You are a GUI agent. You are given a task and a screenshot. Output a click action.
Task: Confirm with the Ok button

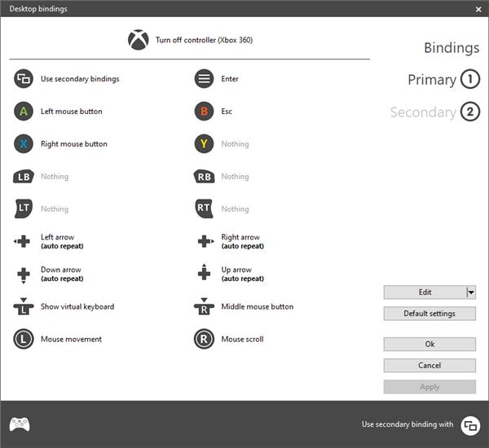coord(430,345)
